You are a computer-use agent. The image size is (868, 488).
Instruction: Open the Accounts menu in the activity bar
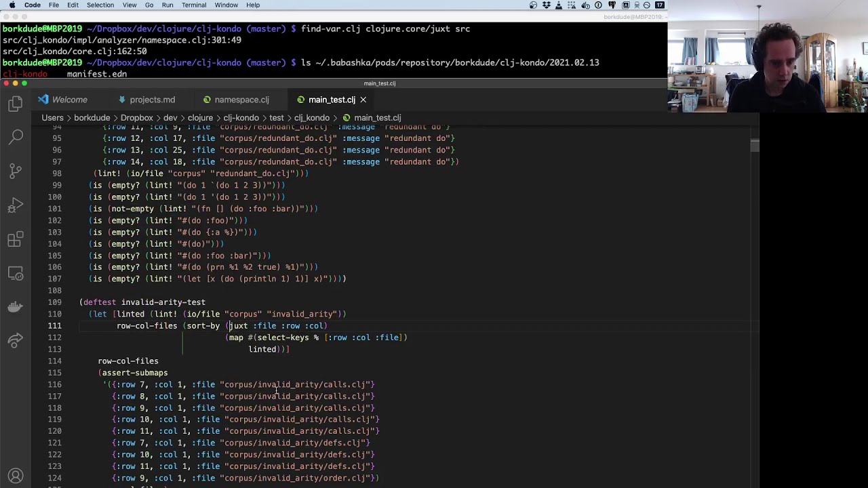pos(16,476)
